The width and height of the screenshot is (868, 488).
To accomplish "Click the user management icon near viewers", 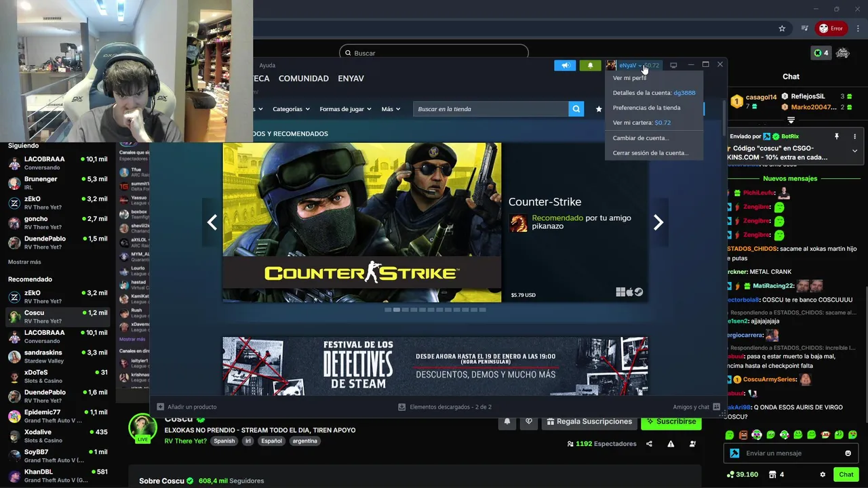I will point(692,444).
